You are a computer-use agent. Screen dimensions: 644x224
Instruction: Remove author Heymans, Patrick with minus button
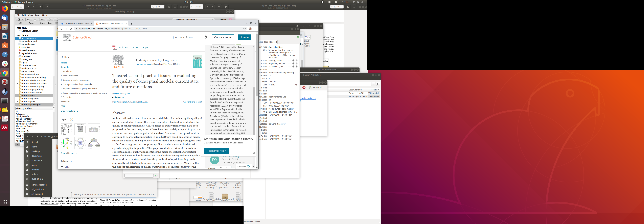[293, 64]
